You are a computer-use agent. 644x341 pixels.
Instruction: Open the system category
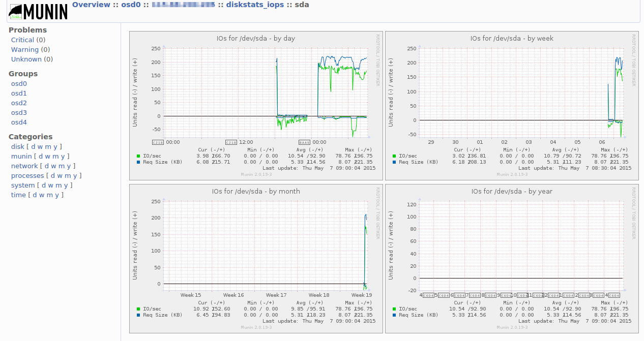(23, 185)
